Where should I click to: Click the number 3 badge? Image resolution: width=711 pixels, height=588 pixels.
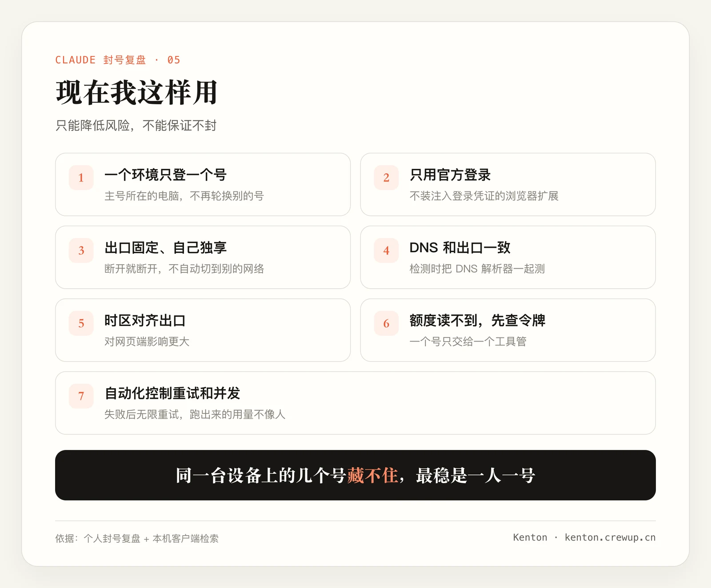click(81, 250)
